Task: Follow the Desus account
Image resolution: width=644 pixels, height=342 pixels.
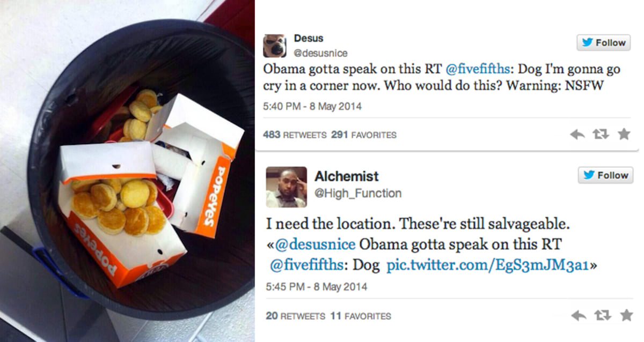Action: (603, 43)
